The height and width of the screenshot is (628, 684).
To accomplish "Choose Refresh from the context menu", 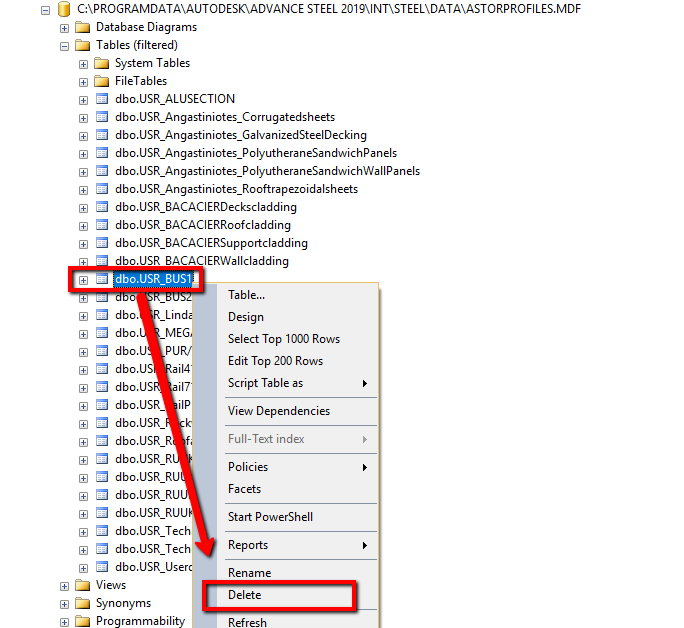I will [297, 622].
